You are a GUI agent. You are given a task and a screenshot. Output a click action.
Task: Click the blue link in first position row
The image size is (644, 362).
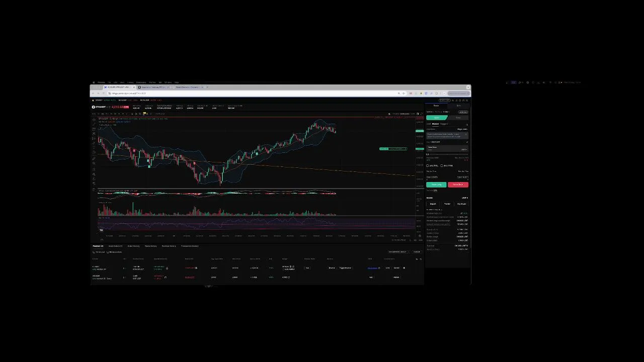tap(372, 268)
